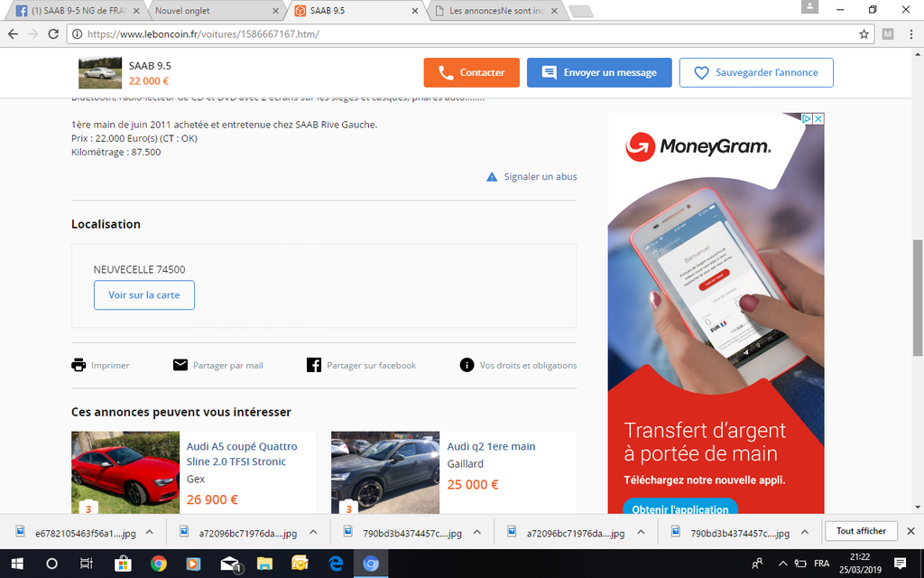Click the envelope icon for Partager par mail
Image resolution: width=924 pixels, height=578 pixels.
pyautogui.click(x=180, y=365)
